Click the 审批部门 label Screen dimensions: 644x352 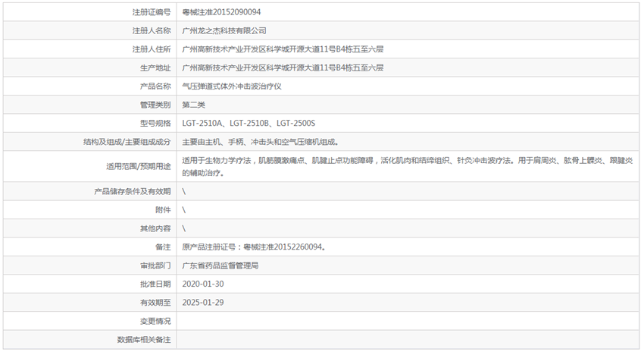155,266
